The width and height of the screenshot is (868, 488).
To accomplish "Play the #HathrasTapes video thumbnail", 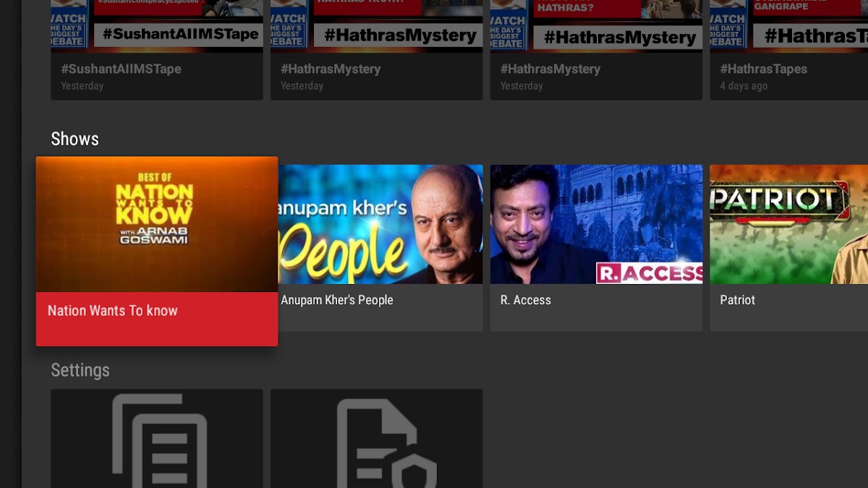I will 788,25.
